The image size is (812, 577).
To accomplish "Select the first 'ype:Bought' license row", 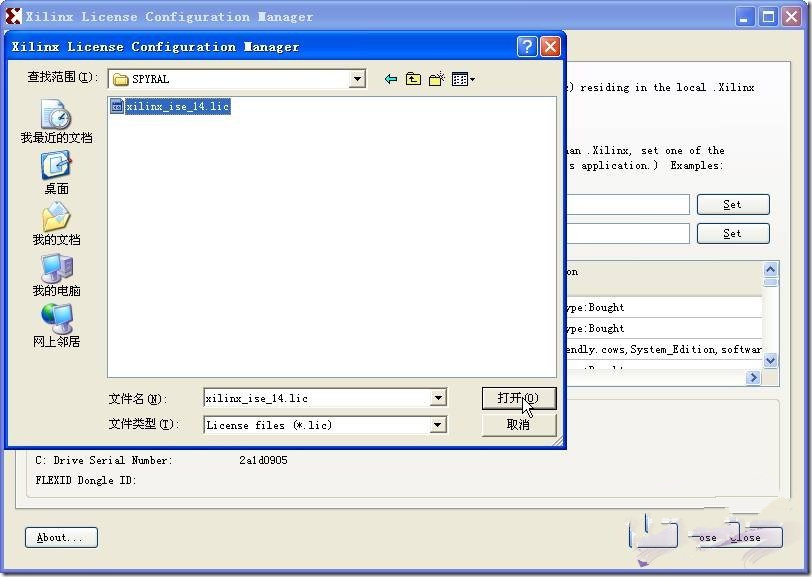I will (663, 307).
